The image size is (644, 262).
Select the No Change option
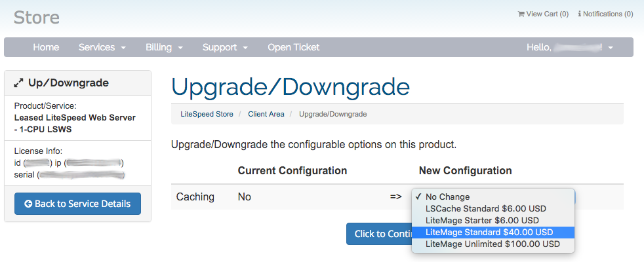[493, 196]
